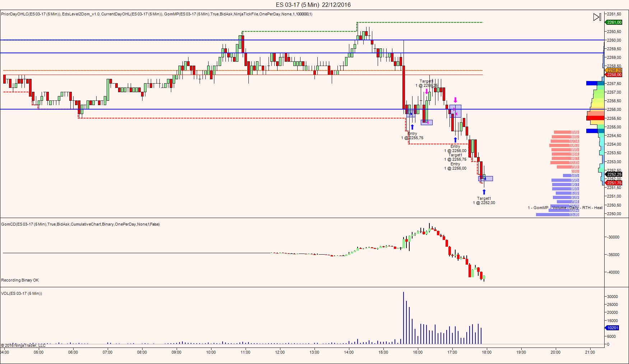
Task: Click the 1035 depth level bar
Action: click(565, 162)
